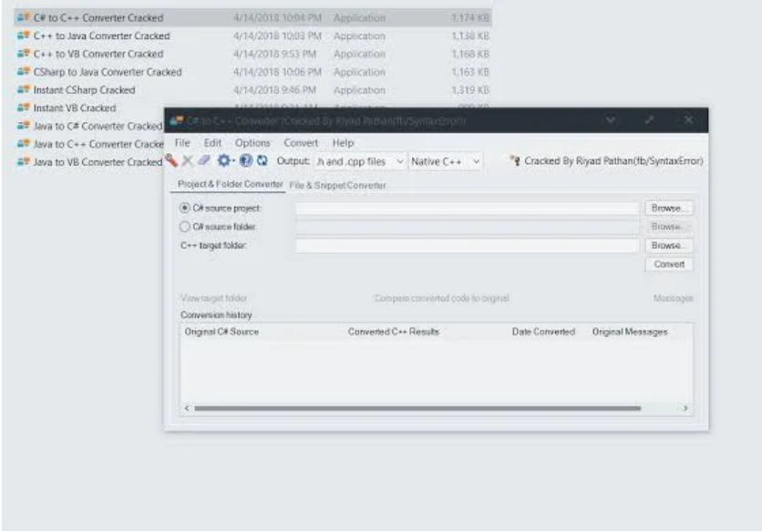Image resolution: width=762 pixels, height=532 pixels.
Task: Click icon of CSharp to Java Converter Cracked
Action: tap(24, 72)
